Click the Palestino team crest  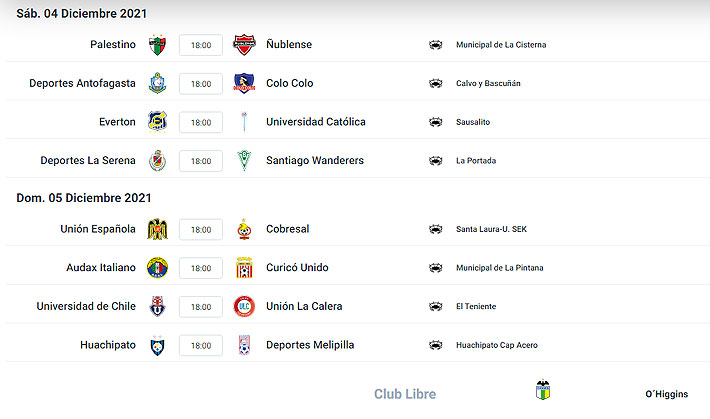coord(157,45)
